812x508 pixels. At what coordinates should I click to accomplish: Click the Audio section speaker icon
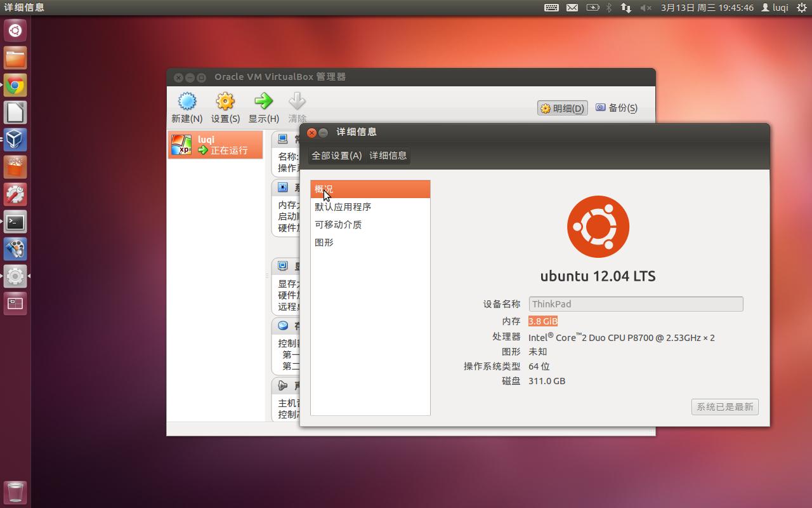(x=283, y=385)
